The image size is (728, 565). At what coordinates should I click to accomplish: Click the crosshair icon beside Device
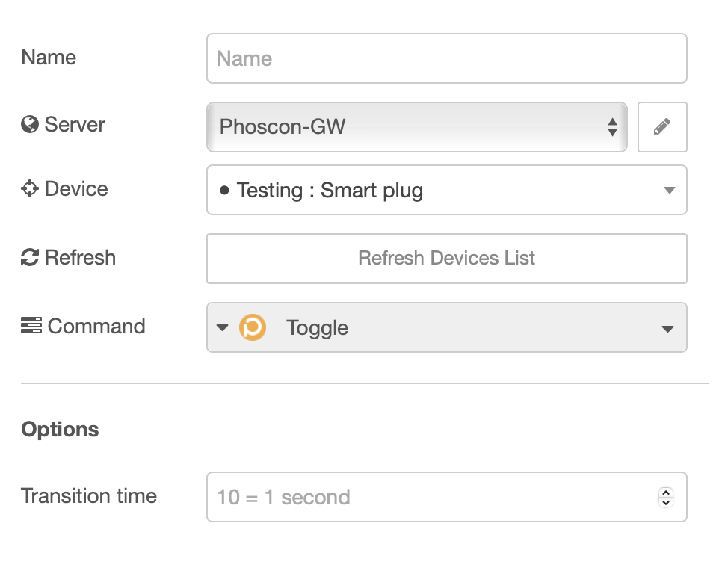[x=30, y=189]
